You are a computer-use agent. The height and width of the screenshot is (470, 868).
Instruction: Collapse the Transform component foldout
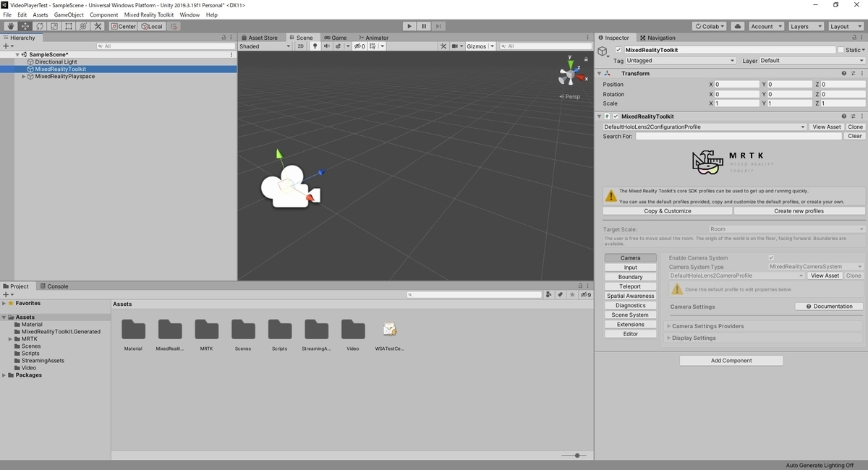[599, 74]
